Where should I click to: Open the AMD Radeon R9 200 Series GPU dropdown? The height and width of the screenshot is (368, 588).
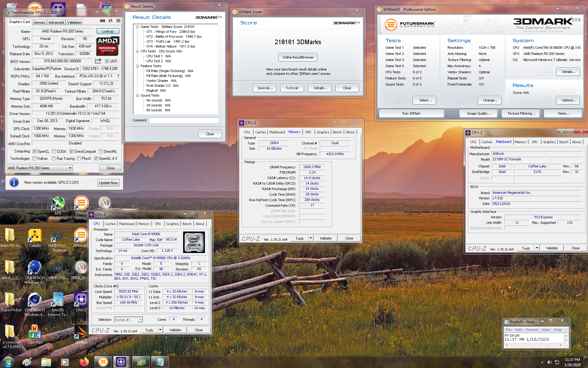[40, 168]
